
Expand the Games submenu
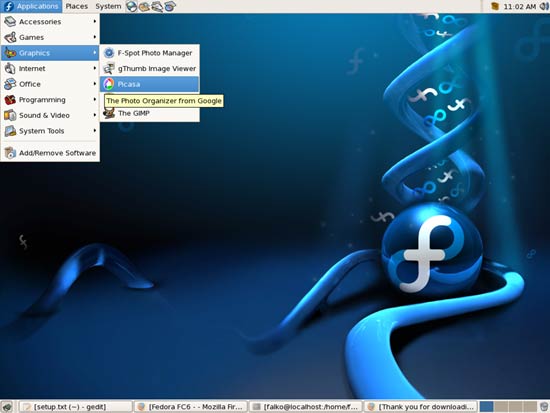pos(50,37)
